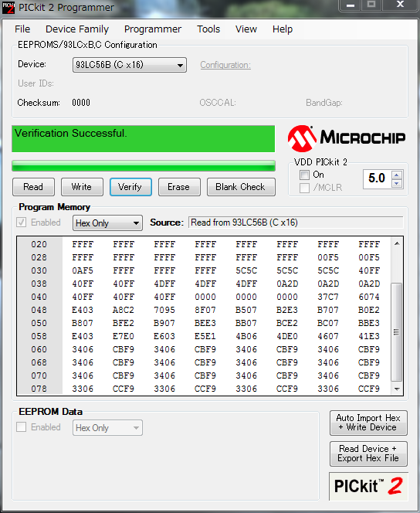
Task: Open the Tools menu
Action: pyautogui.click(x=208, y=29)
